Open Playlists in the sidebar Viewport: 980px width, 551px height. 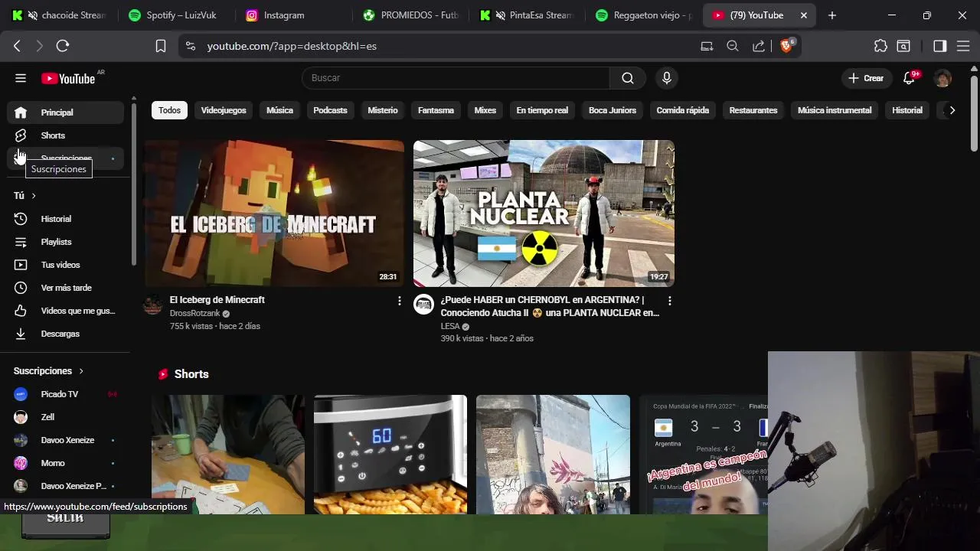(x=66, y=242)
